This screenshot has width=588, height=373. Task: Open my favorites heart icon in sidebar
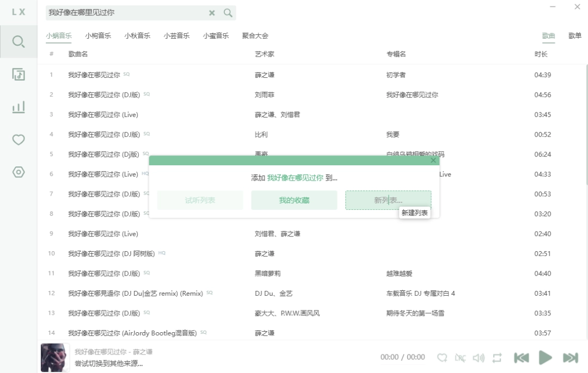pyautogui.click(x=18, y=140)
